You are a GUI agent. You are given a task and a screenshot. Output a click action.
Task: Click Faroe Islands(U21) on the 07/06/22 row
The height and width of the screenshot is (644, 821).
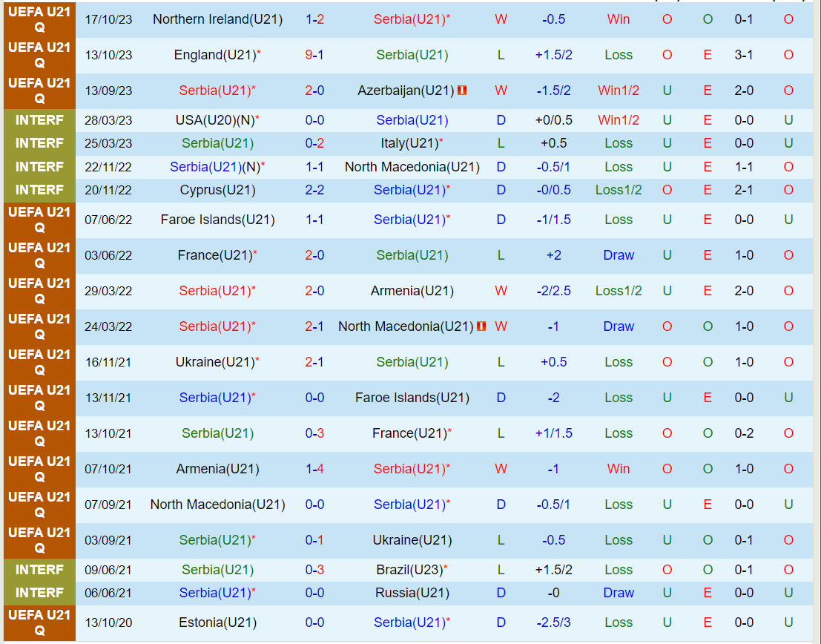[x=217, y=220]
